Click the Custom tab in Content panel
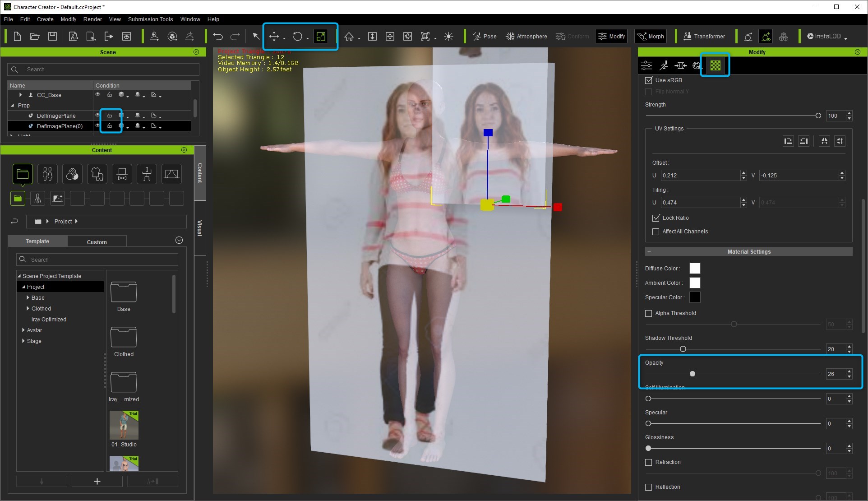This screenshot has width=868, height=501. pos(97,241)
